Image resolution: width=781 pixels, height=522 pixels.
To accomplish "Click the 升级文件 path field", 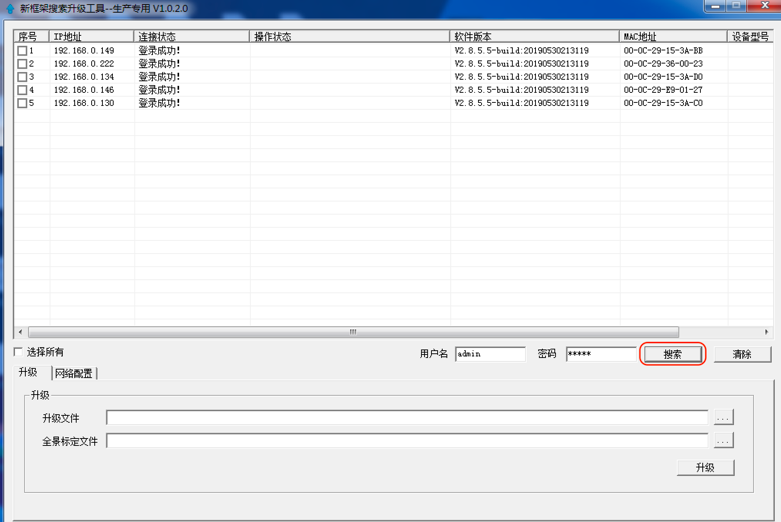I will [x=407, y=417].
